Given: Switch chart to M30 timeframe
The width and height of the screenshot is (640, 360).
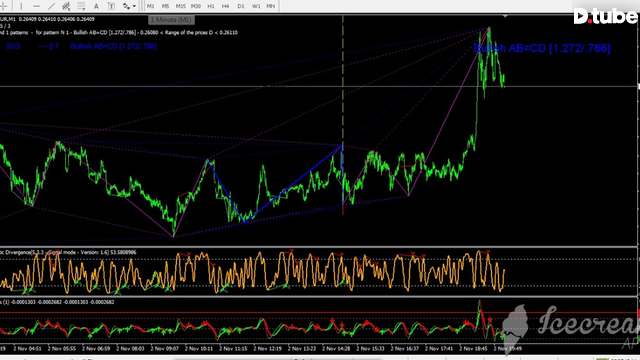Looking at the screenshot, I should (x=196, y=6).
